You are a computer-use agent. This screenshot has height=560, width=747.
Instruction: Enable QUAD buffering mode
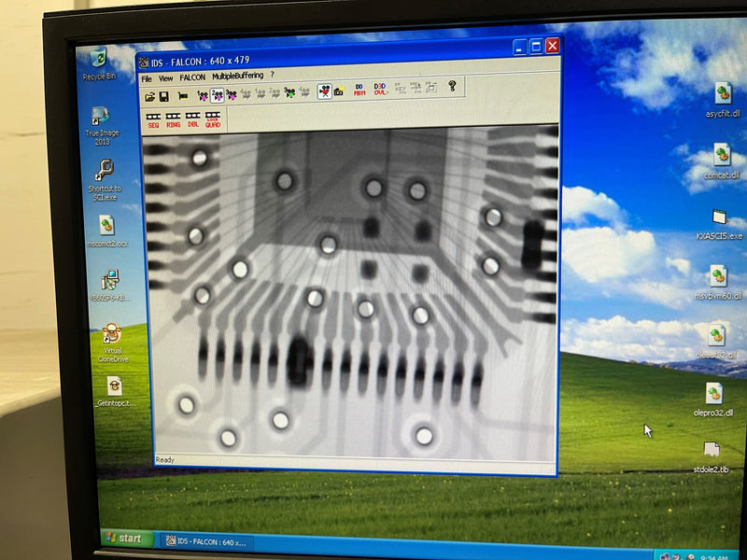click(212, 119)
